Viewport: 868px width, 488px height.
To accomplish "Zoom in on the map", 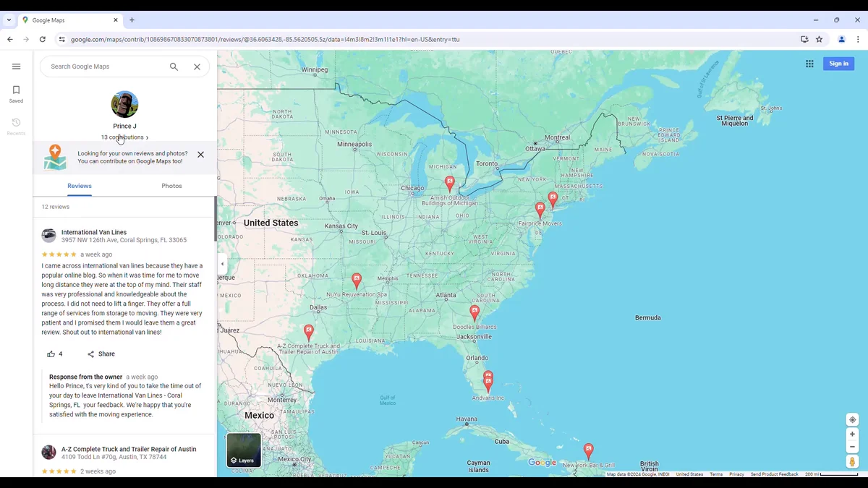I will (852, 435).
